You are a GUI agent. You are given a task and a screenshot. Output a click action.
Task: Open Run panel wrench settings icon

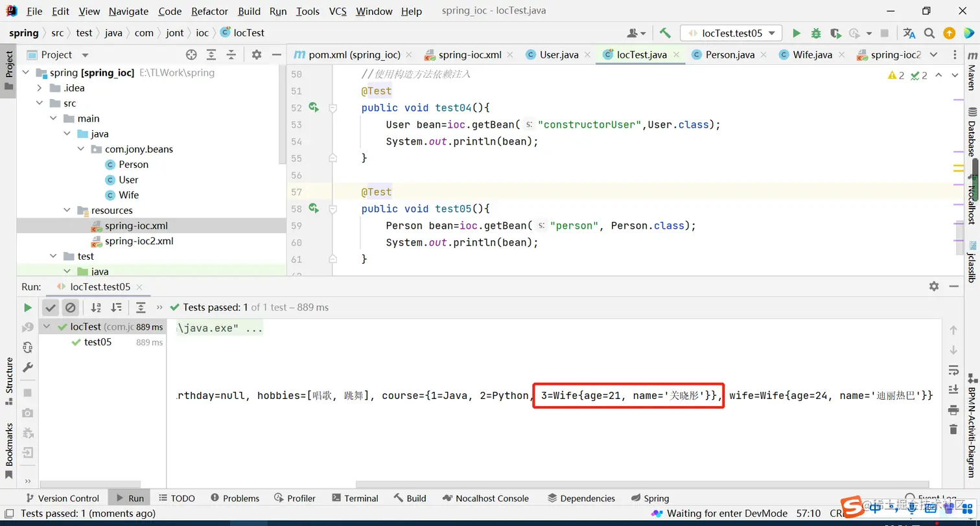(x=27, y=367)
